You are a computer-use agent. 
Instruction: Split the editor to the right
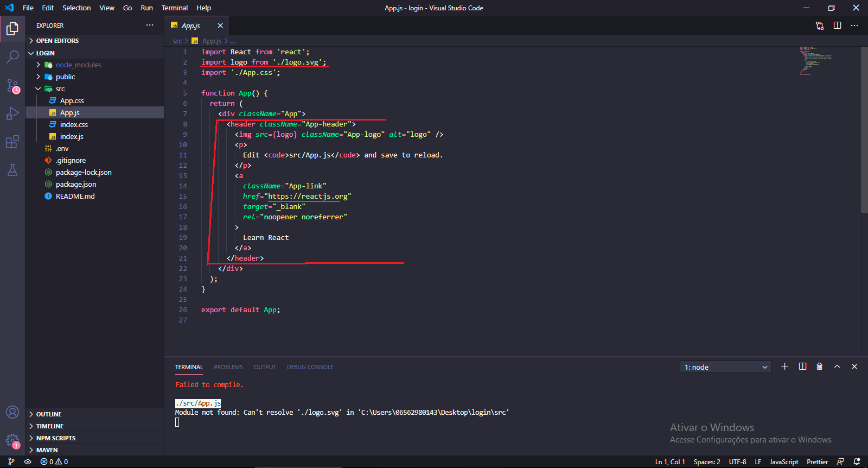[x=837, y=26]
